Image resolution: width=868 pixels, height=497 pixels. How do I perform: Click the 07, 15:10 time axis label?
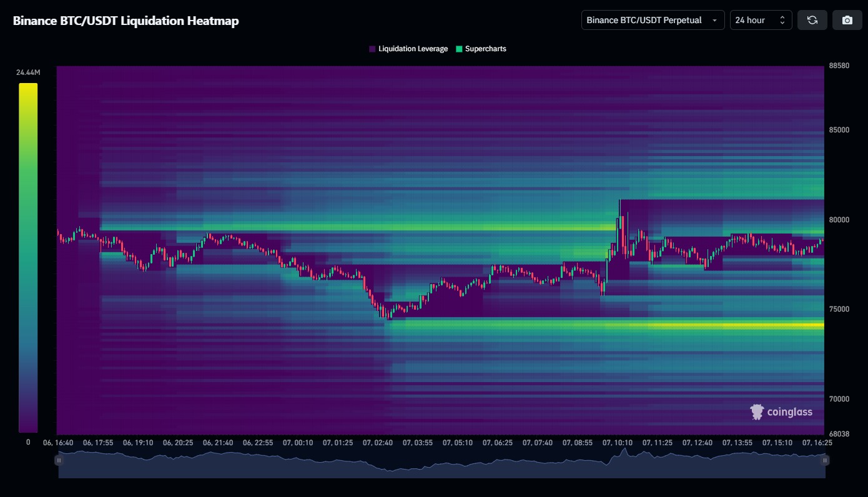tap(777, 443)
